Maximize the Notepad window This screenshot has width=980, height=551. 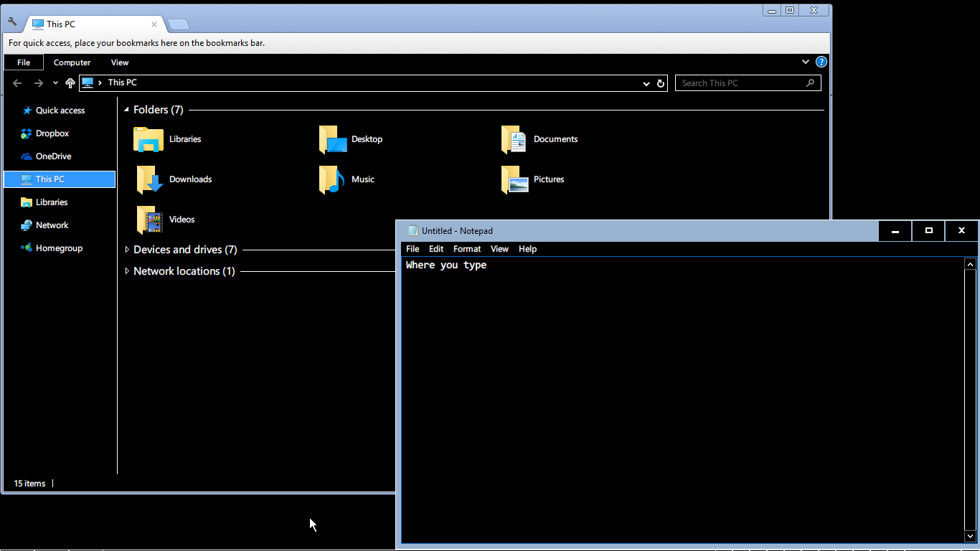(x=928, y=231)
